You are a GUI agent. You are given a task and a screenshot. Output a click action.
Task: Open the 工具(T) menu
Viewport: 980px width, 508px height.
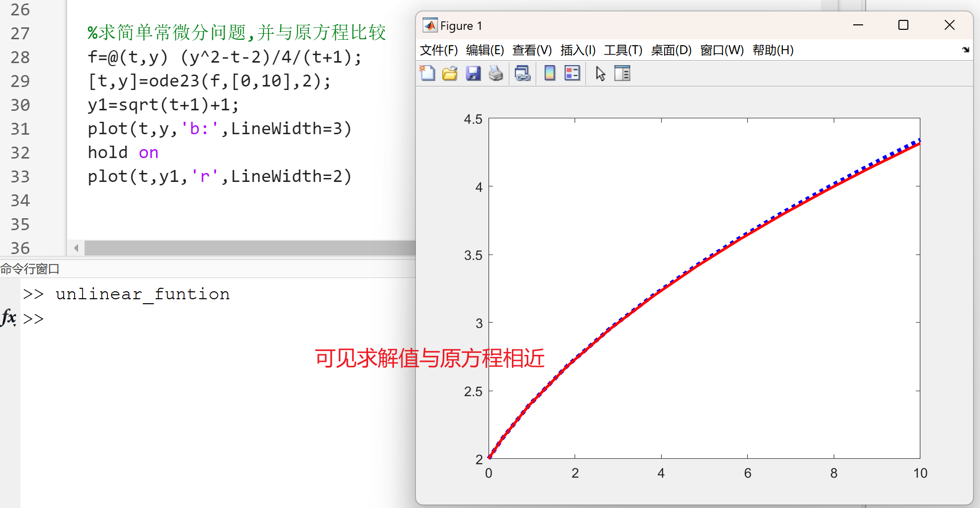coord(623,50)
